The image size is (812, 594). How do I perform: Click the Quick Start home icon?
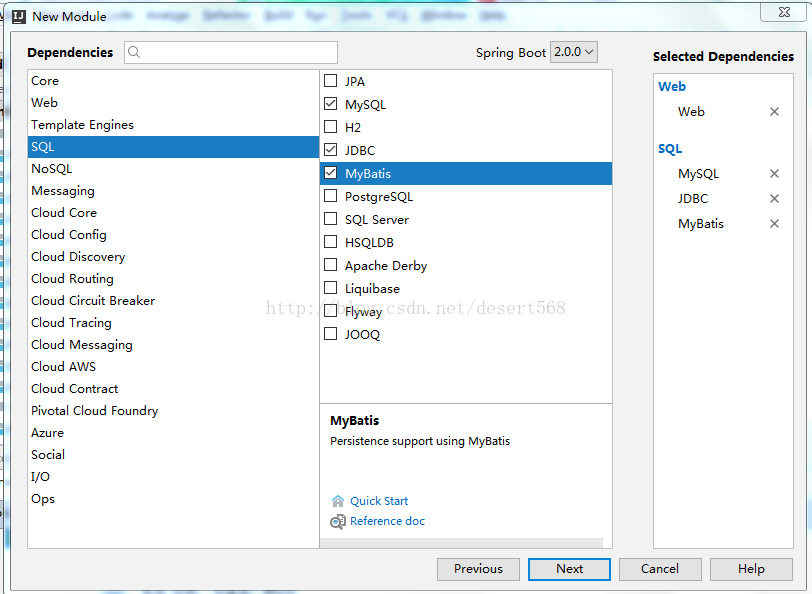pos(338,501)
